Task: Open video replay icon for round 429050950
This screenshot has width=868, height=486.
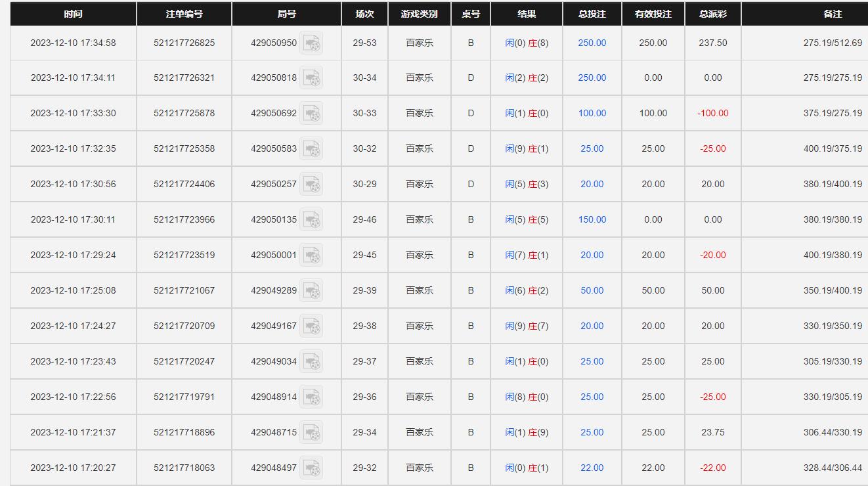Action: [311, 43]
